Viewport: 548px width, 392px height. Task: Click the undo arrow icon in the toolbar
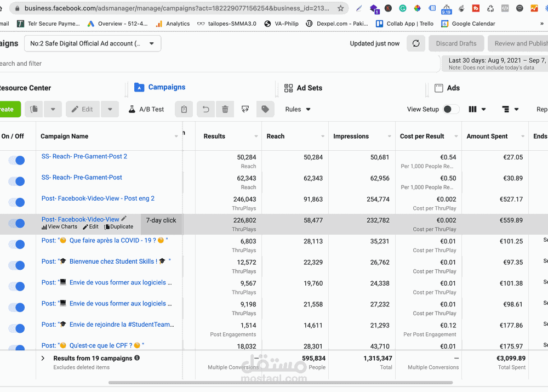[x=206, y=109]
